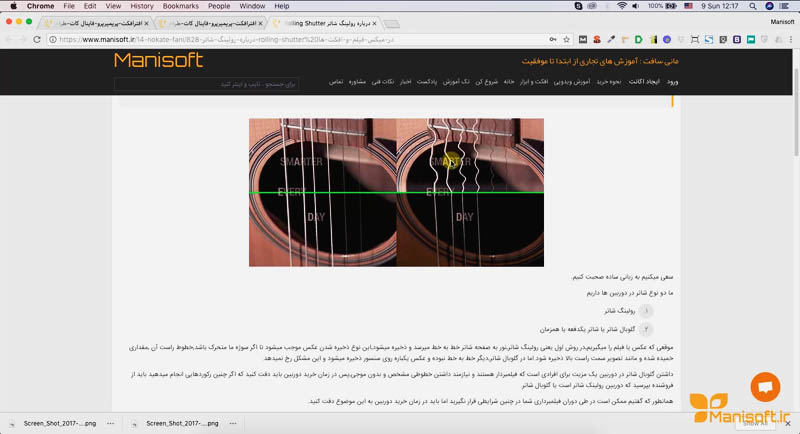Click the purple B extension icon

pyautogui.click(x=737, y=39)
